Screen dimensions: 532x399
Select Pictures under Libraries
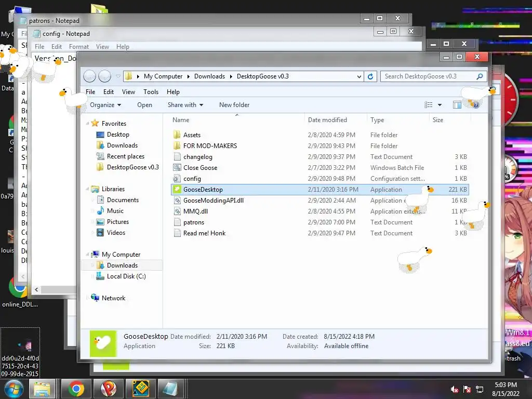click(118, 221)
